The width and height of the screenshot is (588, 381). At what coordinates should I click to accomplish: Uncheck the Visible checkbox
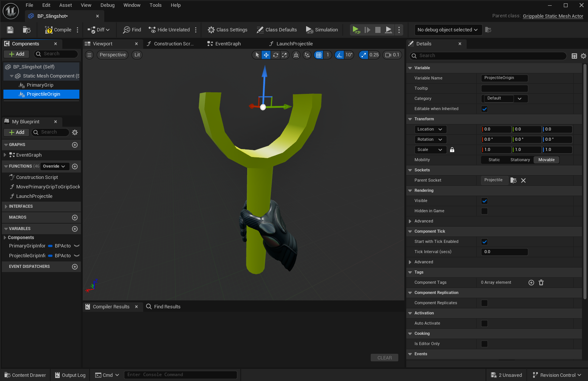pyautogui.click(x=484, y=201)
